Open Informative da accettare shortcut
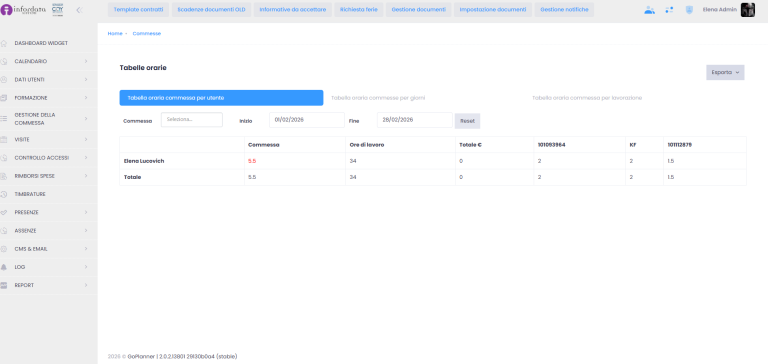Screen dimensions: 768x364 click(293, 10)
